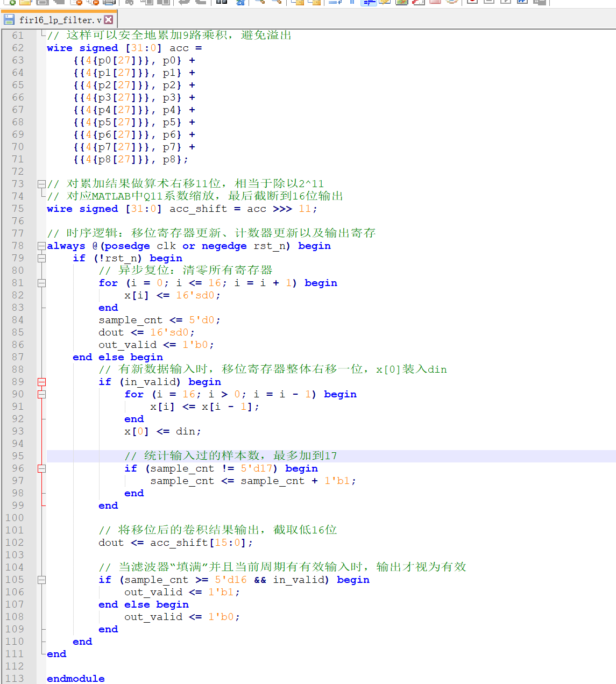Screen dimensions: 616x684
Task: Click the comment on line 101 about low 16 bits
Action: click(x=218, y=530)
